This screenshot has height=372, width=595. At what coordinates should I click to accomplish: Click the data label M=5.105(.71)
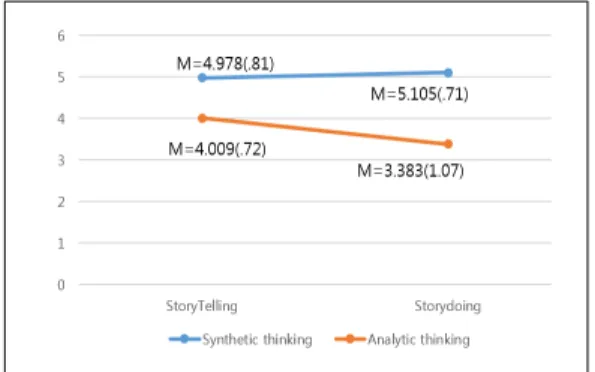coord(419,94)
